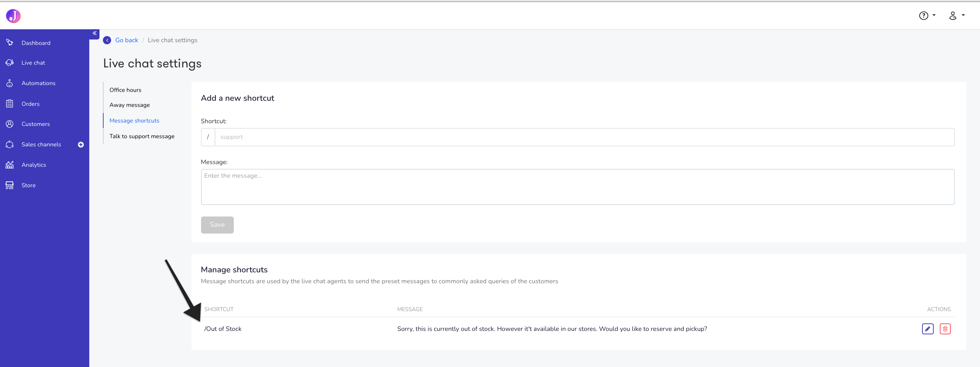
Task: Click the MESSAGE column header
Action: click(410, 309)
